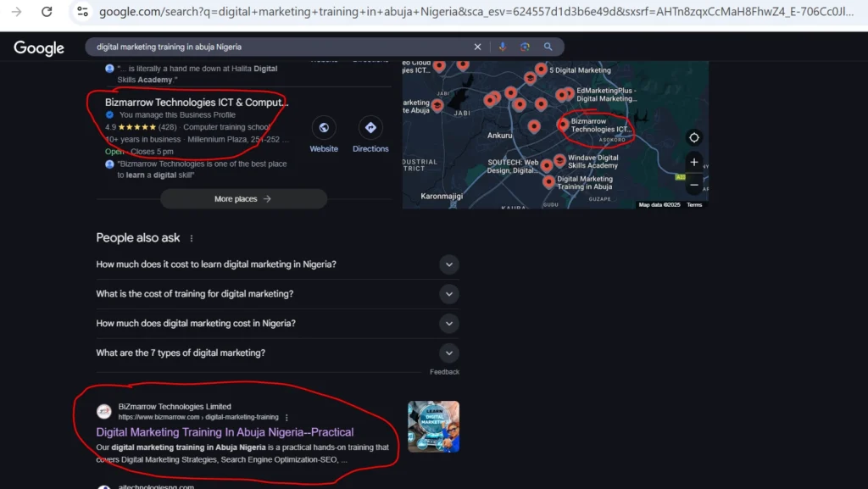Click the 4.9 star rating (428)
This screenshot has width=868, height=489.
pos(141,127)
